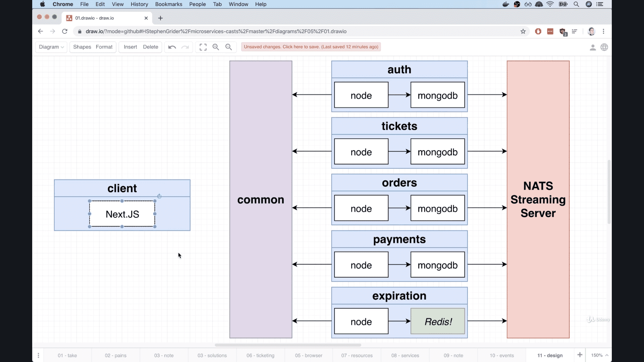Click the Delete toolbar button
644x362 pixels.
click(x=150, y=47)
